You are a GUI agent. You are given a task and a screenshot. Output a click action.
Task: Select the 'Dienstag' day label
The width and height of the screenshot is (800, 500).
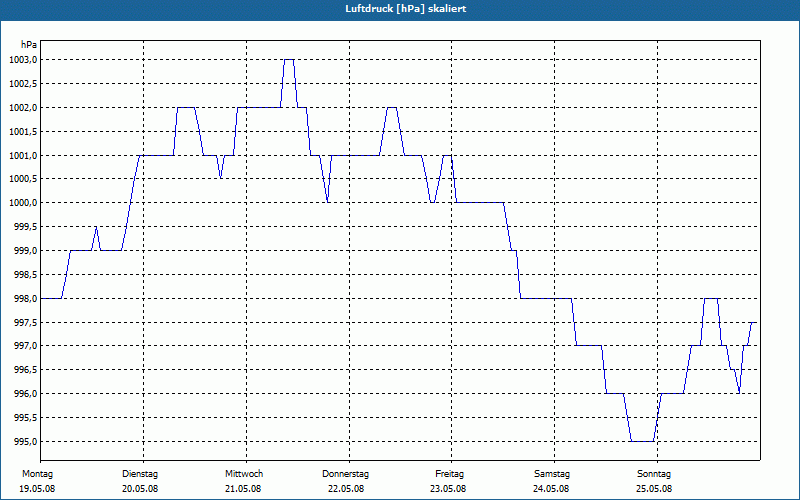tap(140, 474)
